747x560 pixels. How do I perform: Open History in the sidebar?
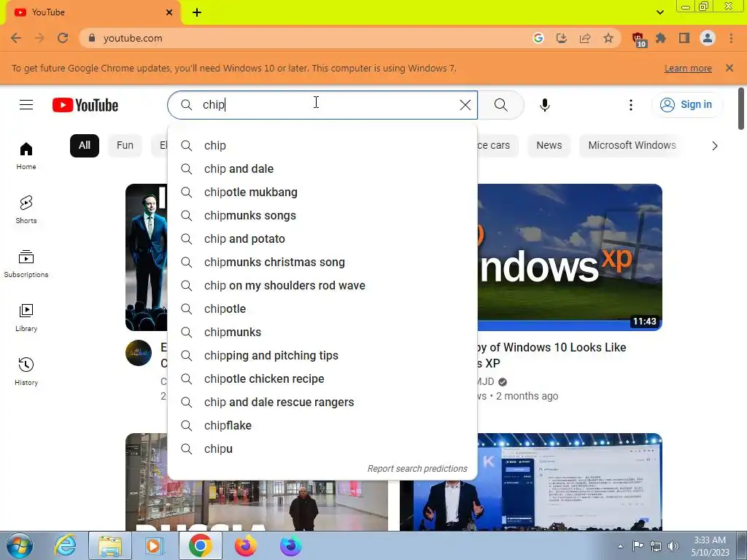(26, 371)
